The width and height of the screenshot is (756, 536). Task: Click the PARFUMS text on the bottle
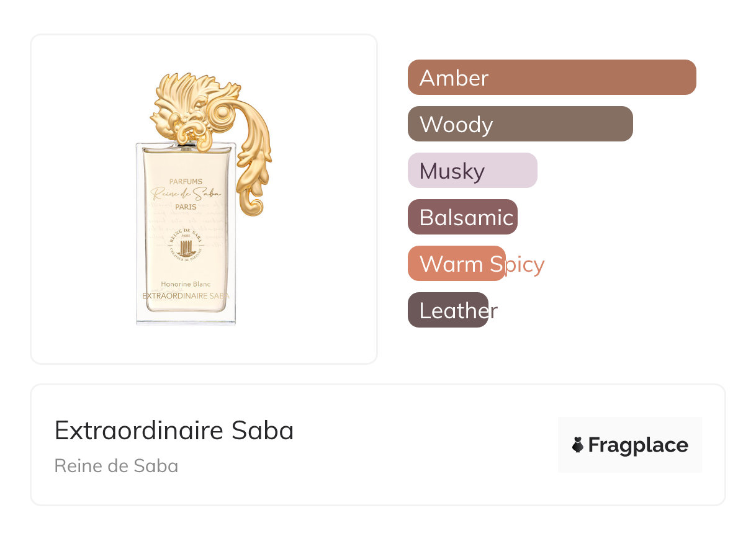pyautogui.click(x=186, y=182)
